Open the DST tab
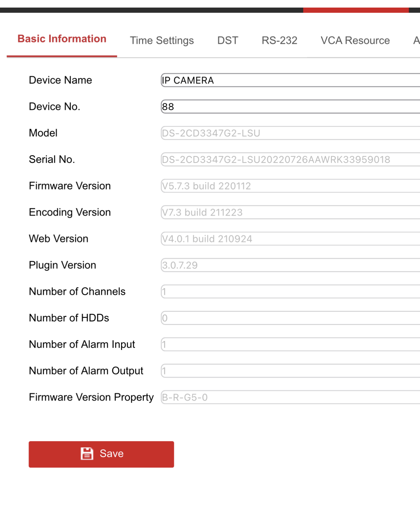This screenshot has height=523, width=420. point(228,40)
